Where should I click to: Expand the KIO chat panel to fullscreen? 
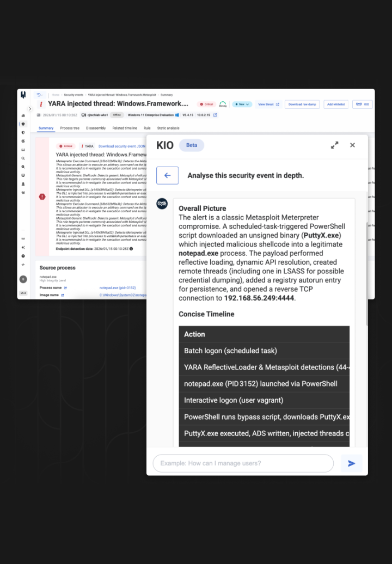tap(334, 145)
